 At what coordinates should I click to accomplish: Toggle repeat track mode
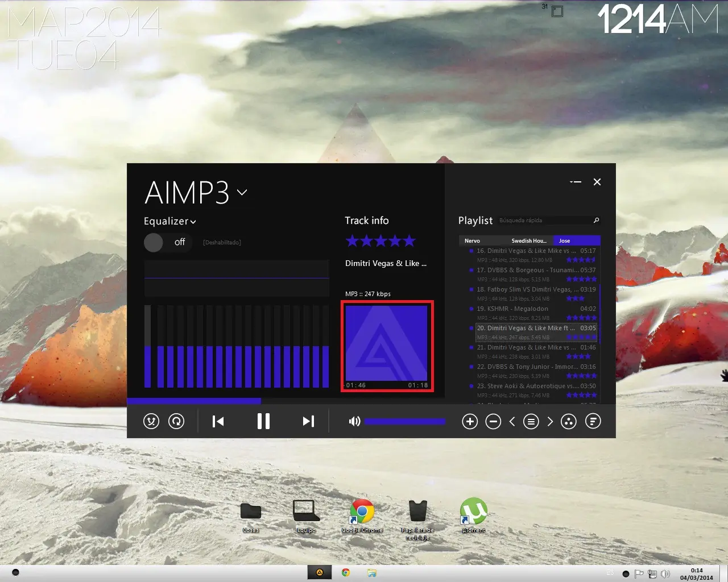point(176,421)
